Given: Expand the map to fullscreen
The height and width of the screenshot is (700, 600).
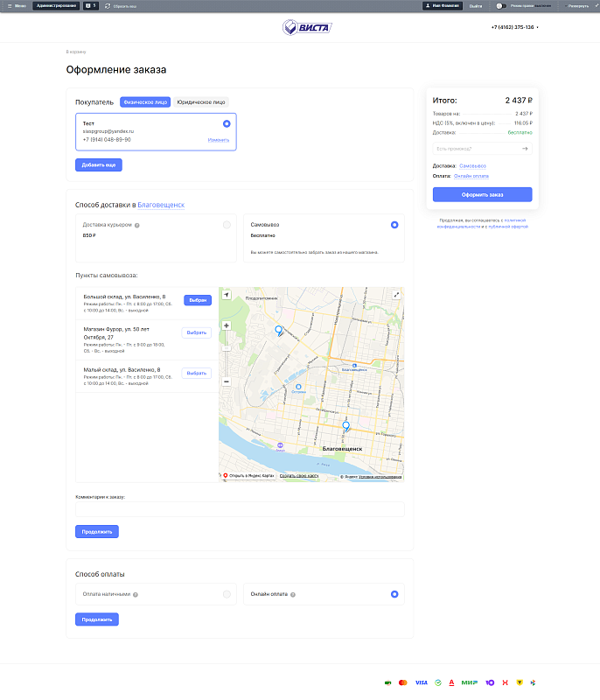Looking at the screenshot, I should pyautogui.click(x=396, y=295).
